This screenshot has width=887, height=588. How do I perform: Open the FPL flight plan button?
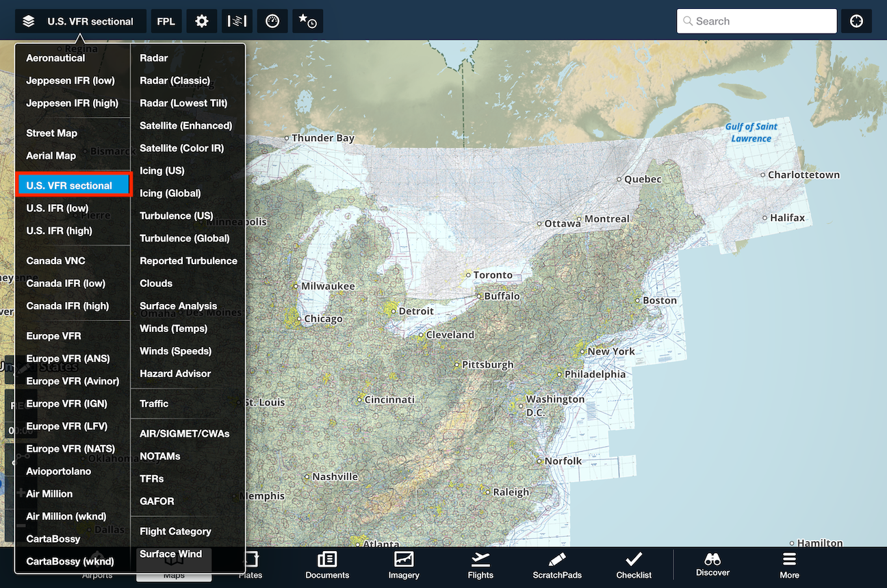point(166,21)
